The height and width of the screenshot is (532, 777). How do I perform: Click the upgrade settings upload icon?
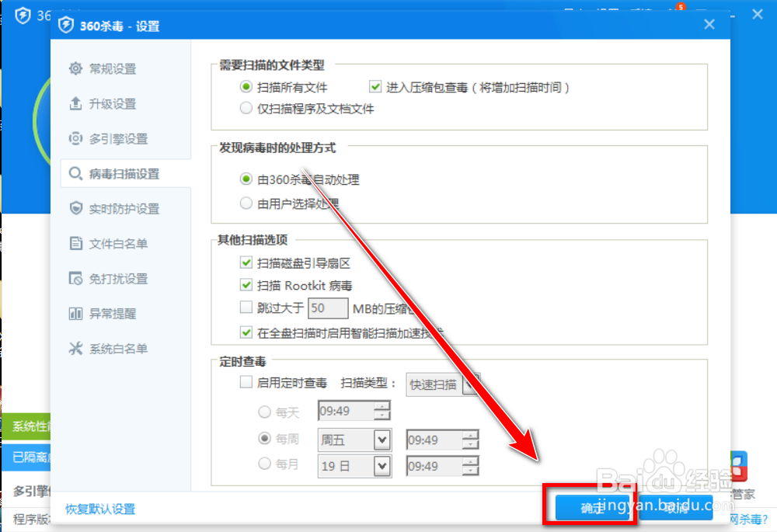click(75, 103)
